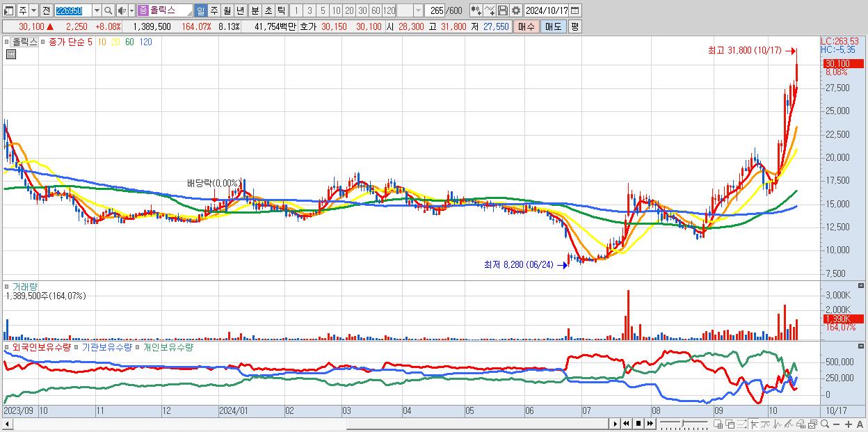Click the trend line drawing icon
868x432 pixels.
pos(766,424)
